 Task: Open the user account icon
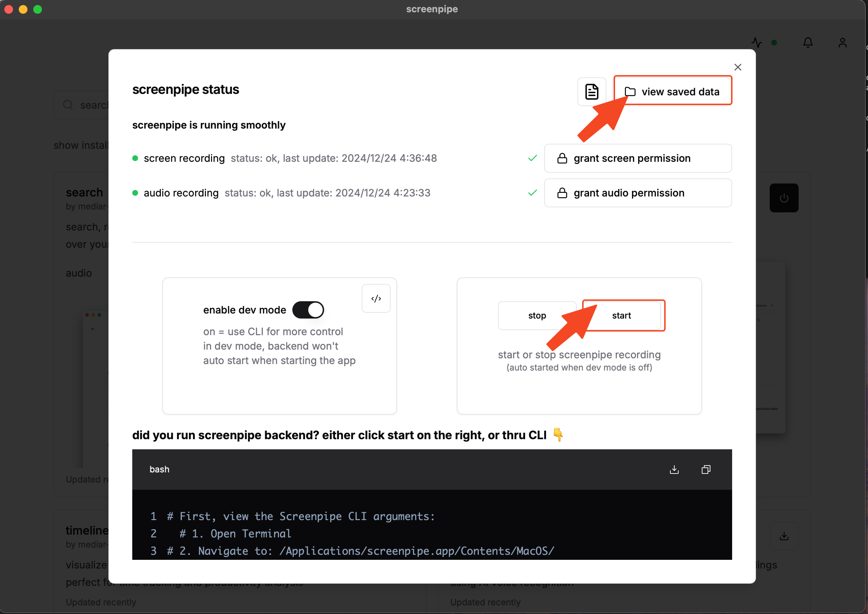click(842, 42)
